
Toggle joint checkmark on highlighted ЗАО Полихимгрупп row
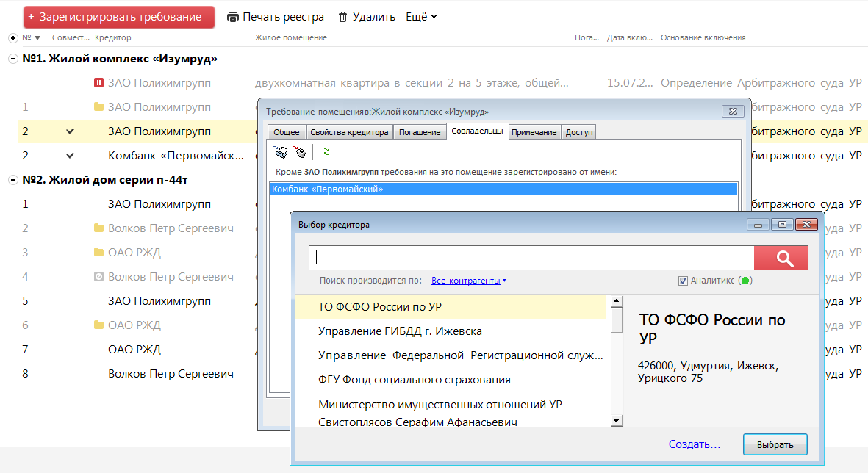71,131
